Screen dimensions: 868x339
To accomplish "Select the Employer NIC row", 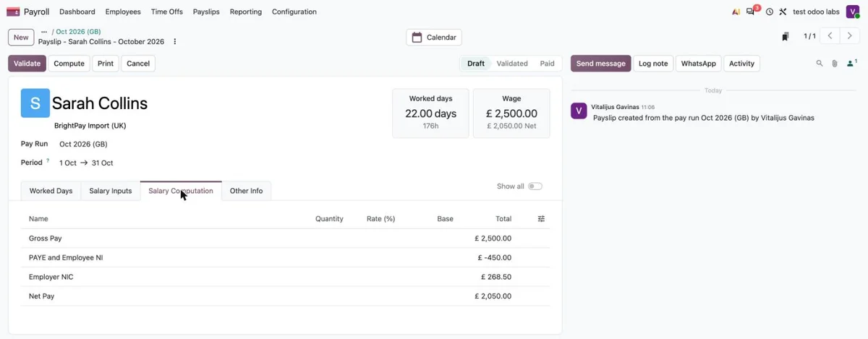I will (285, 277).
